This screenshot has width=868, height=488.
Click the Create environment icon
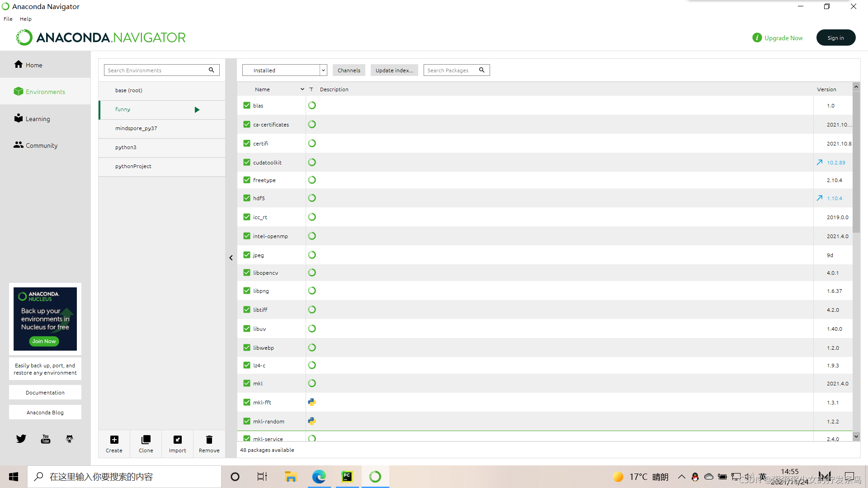click(x=113, y=441)
